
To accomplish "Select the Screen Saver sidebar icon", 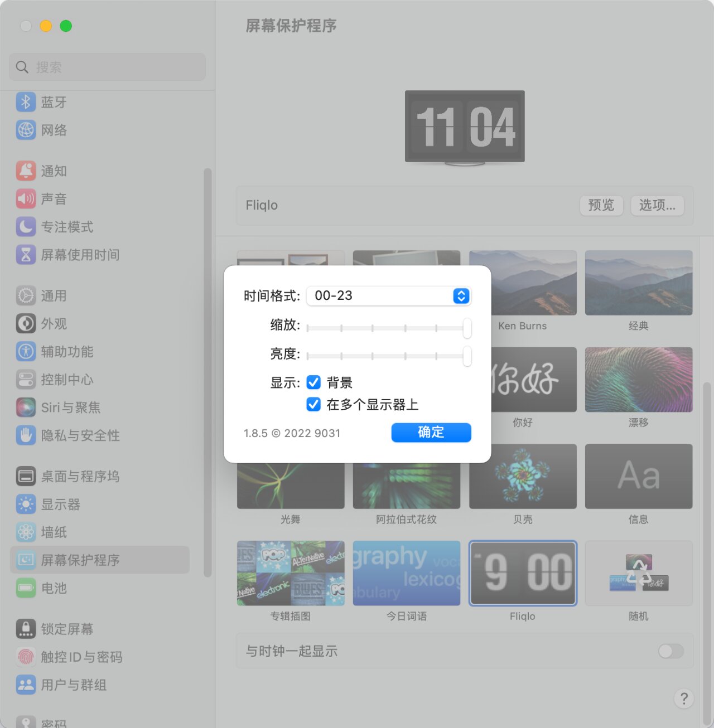I will click(26, 560).
